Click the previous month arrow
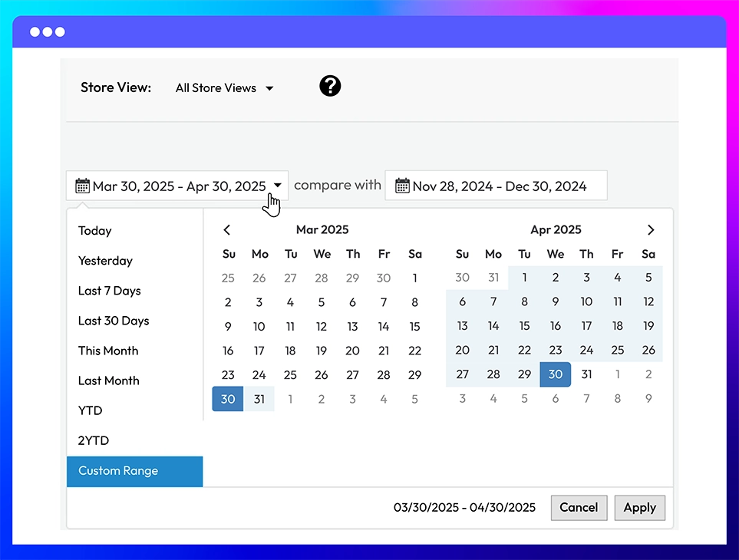The width and height of the screenshot is (739, 560). point(226,230)
